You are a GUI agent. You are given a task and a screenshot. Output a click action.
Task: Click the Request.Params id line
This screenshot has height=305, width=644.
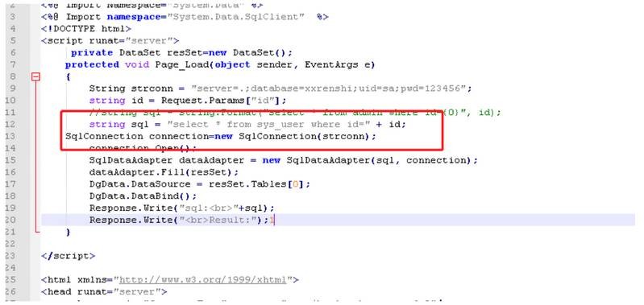coord(187,101)
